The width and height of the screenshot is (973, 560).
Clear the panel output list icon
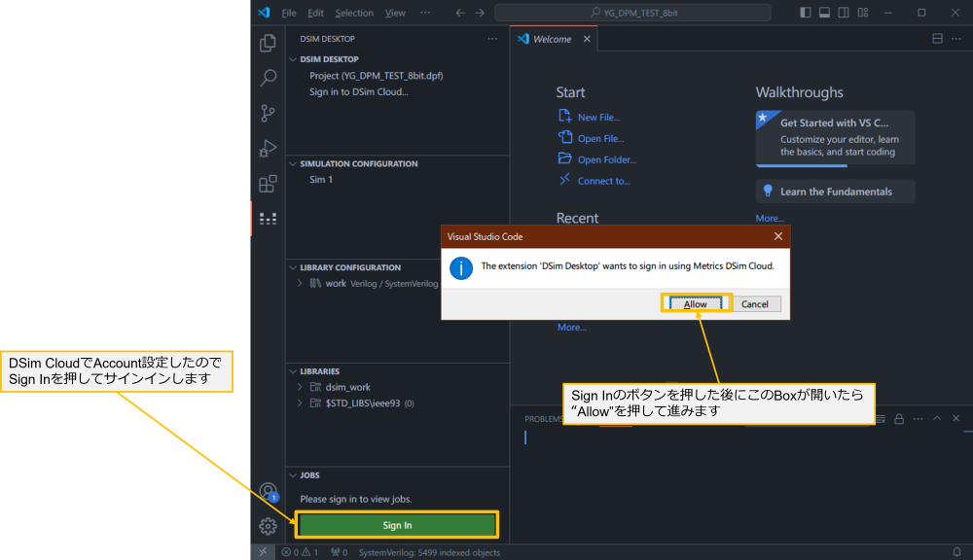coord(881,419)
